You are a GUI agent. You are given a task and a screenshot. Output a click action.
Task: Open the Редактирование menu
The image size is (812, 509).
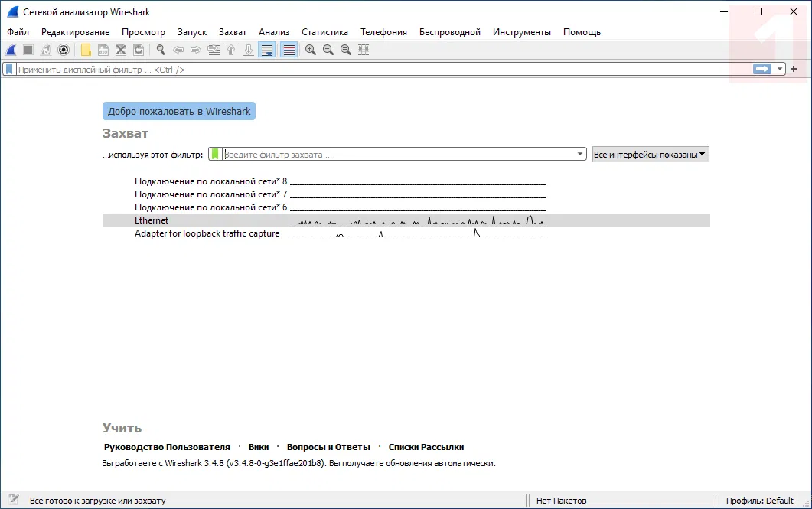pyautogui.click(x=76, y=32)
